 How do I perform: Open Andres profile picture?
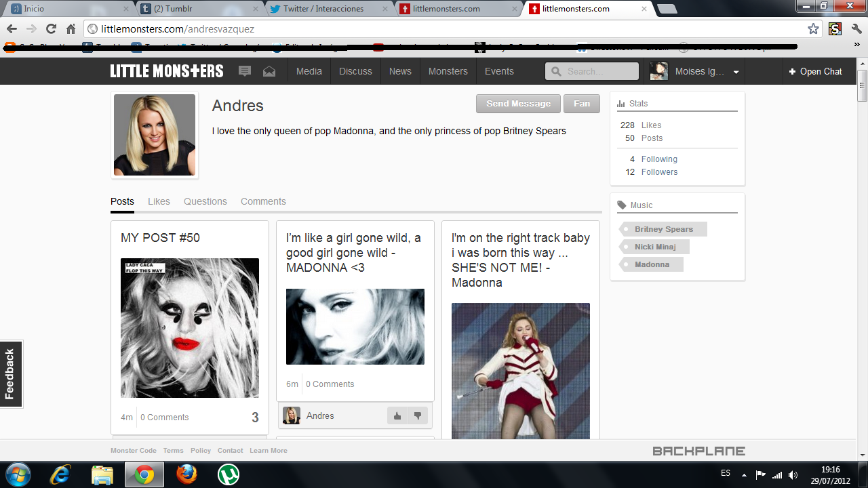pos(155,135)
